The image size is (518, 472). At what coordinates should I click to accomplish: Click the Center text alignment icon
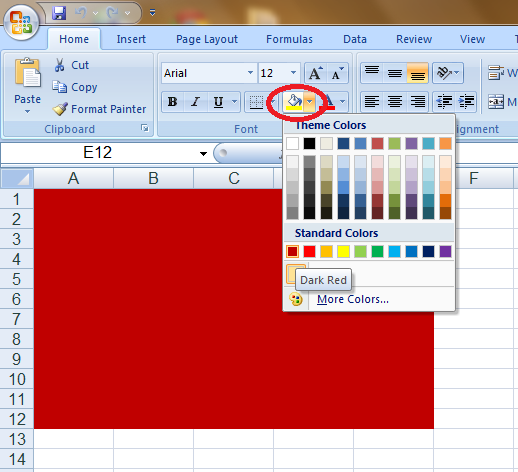[x=395, y=102]
